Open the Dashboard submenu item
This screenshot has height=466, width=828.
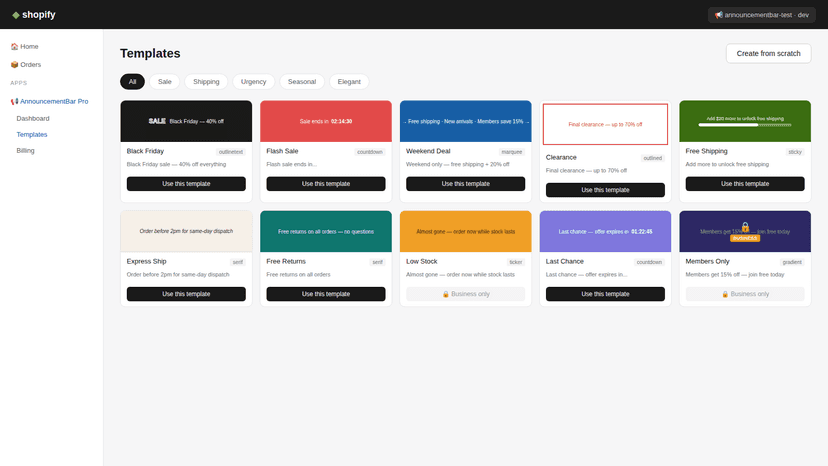coord(33,118)
